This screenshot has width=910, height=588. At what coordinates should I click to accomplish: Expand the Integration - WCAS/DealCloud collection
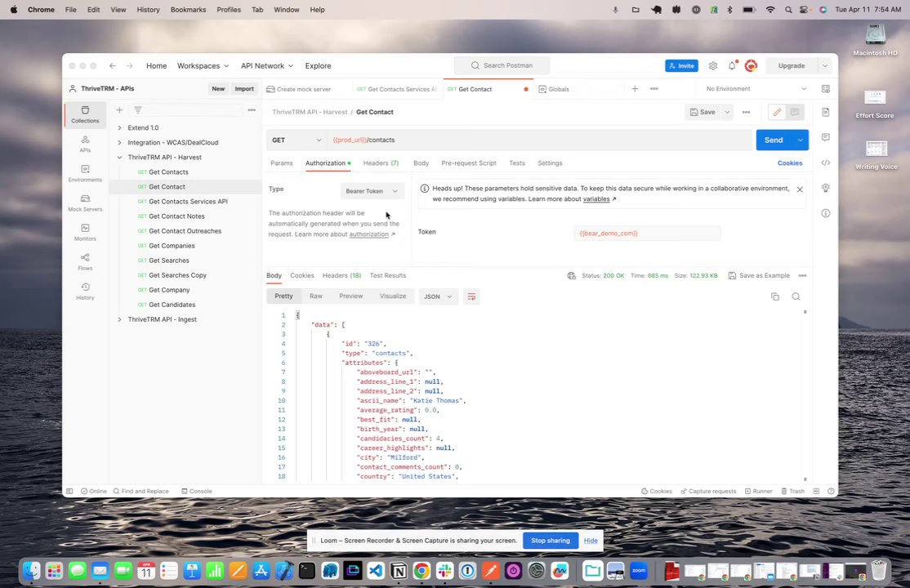[119, 142]
